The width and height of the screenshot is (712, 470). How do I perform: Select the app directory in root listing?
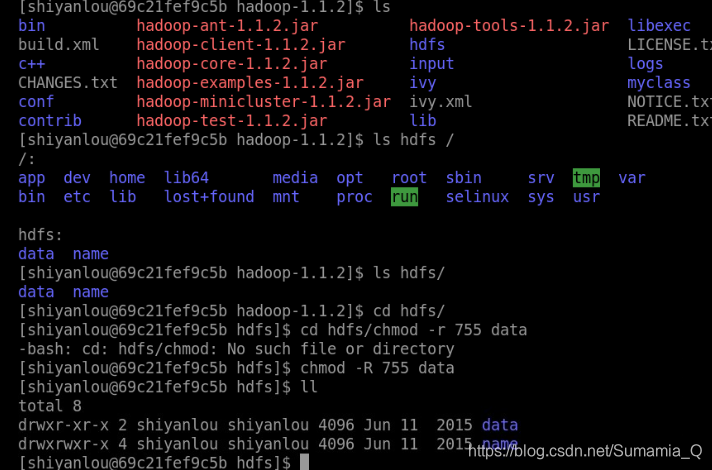[32, 178]
